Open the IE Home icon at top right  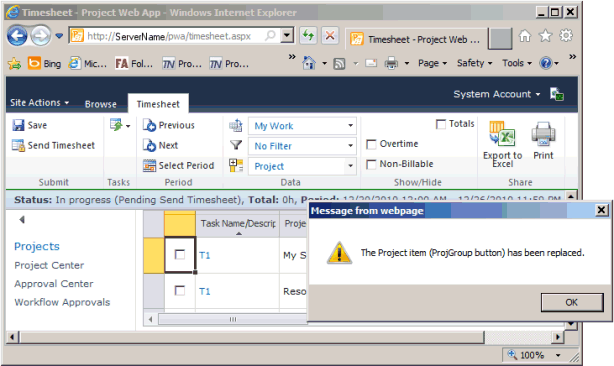coord(525,36)
